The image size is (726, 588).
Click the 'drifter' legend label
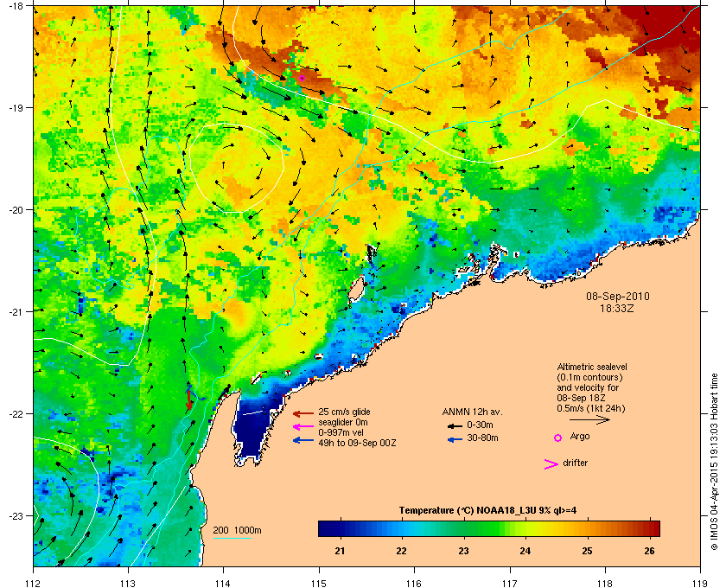(575, 463)
